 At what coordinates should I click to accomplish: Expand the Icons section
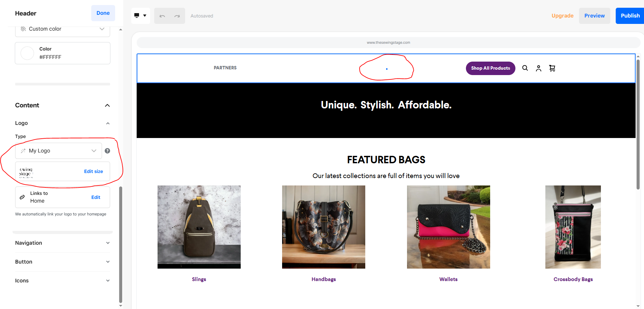point(63,281)
